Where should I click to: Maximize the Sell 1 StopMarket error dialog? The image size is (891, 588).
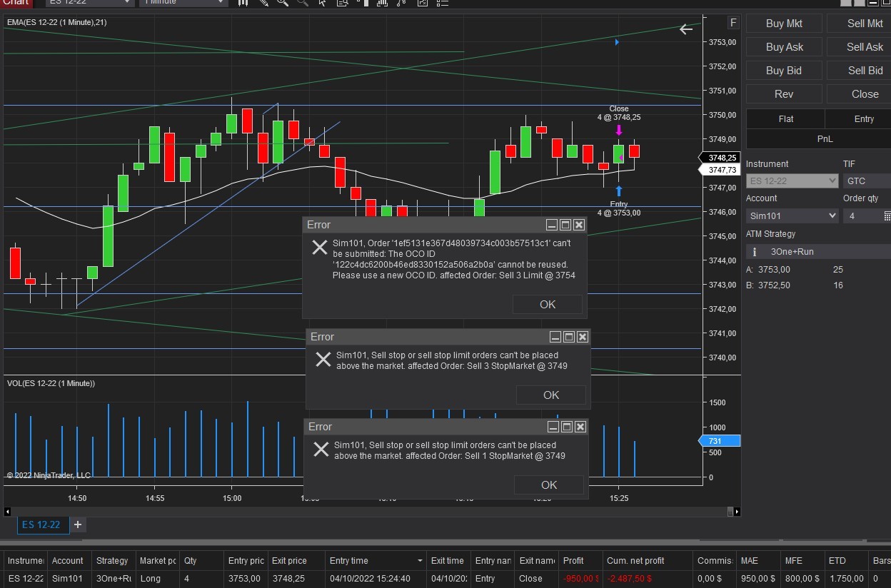567,427
